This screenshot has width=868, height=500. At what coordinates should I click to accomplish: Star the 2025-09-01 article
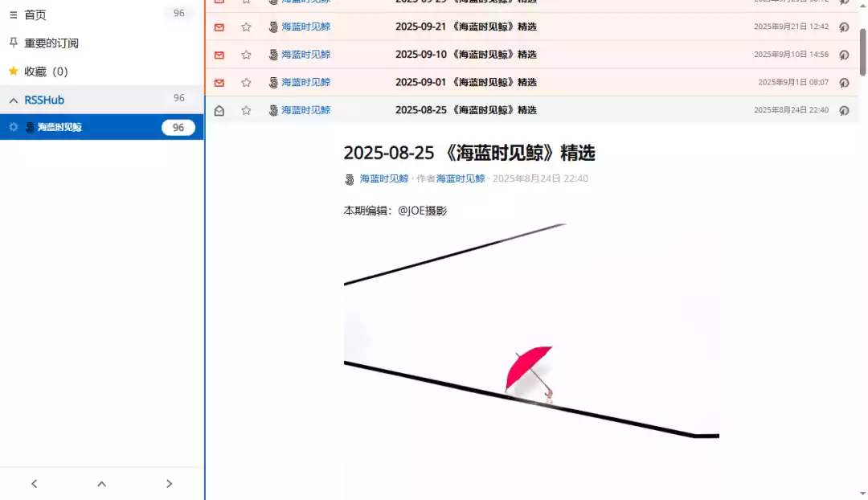tap(246, 82)
